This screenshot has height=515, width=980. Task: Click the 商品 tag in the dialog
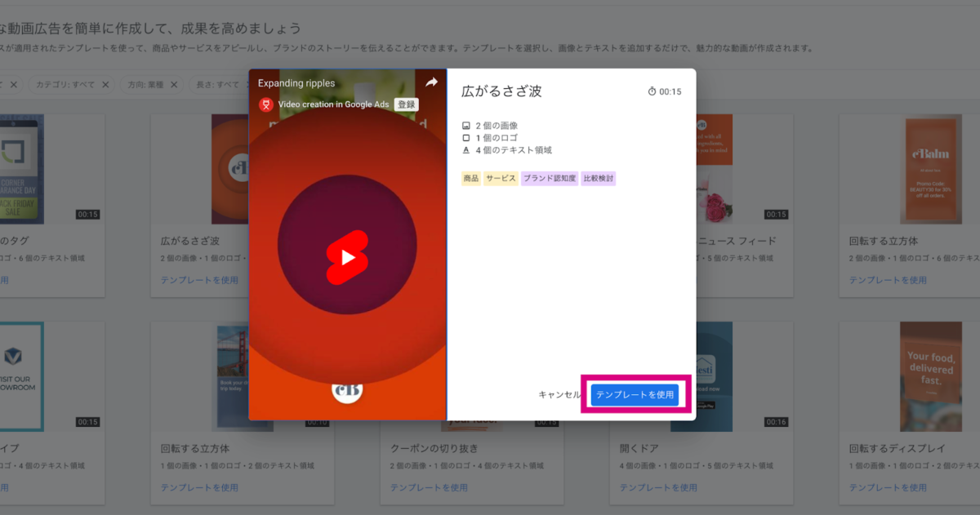471,178
